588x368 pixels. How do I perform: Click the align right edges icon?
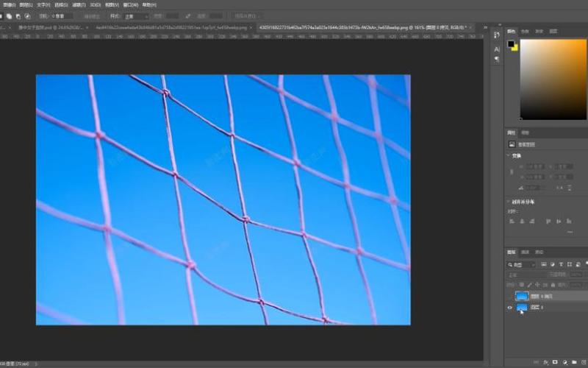pos(531,222)
